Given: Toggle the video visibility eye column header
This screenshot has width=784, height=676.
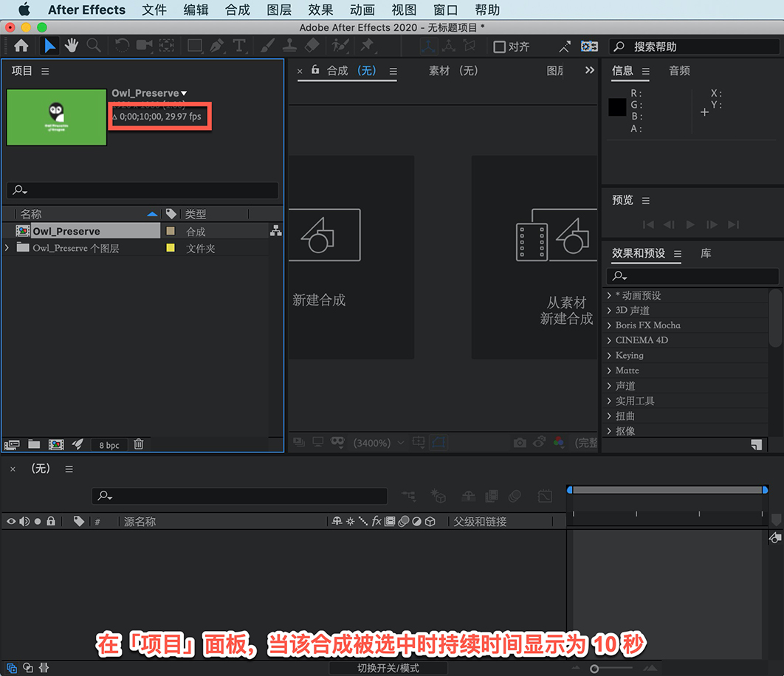Looking at the screenshot, I should [11, 522].
